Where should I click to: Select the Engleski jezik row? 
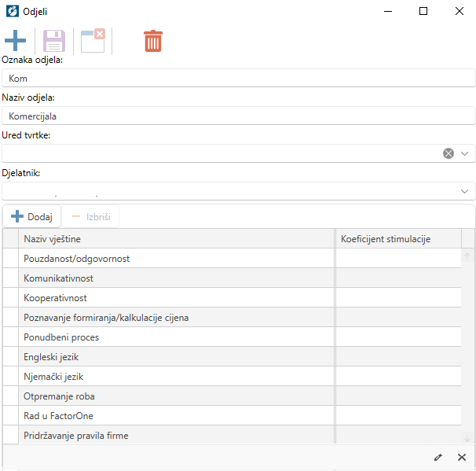pos(232,357)
